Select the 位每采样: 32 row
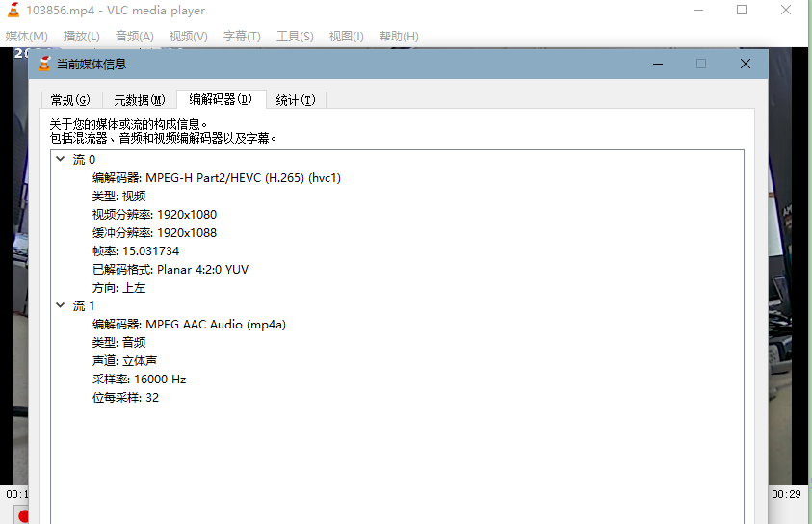 tap(126, 398)
